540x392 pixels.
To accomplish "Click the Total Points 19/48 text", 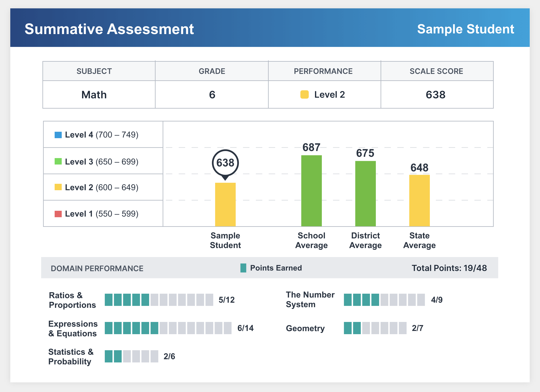I will click(449, 268).
